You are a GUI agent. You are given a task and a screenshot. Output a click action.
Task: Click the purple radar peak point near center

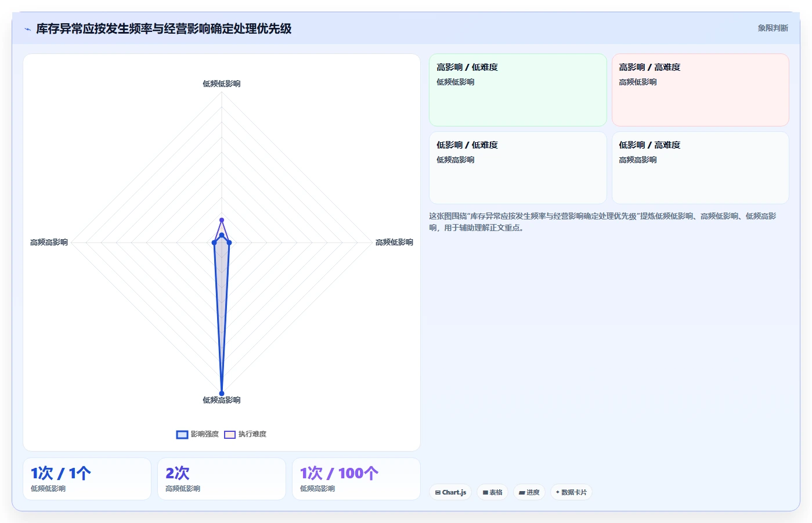(x=222, y=220)
